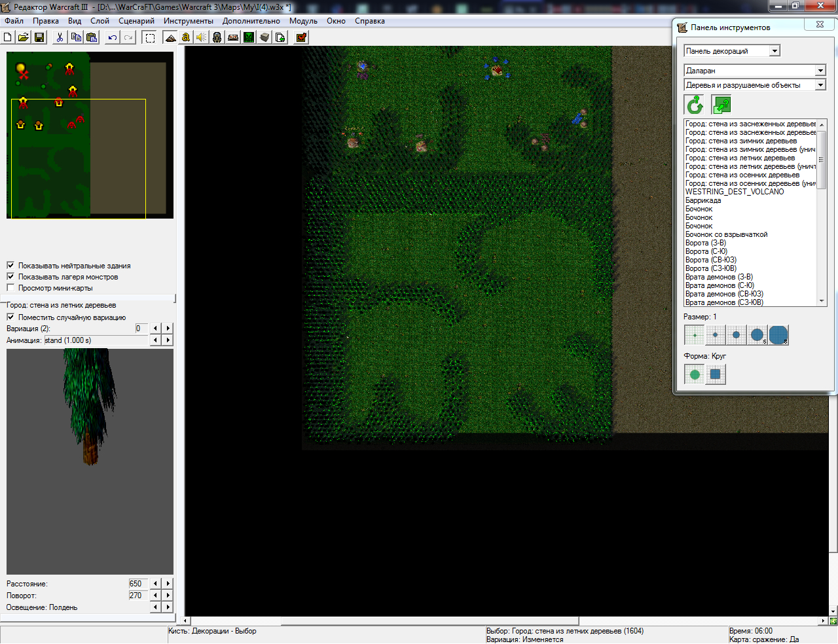Open the Модуль menu
Image resolution: width=838 pixels, height=644 pixels.
point(303,21)
